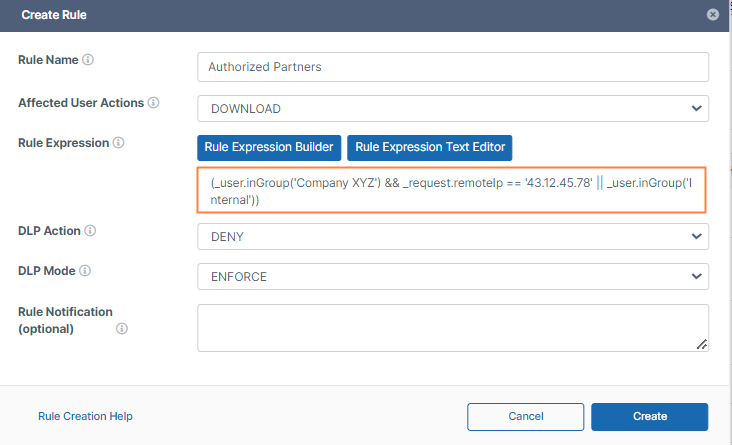Click the info icon beside Rule Name
Image resolution: width=732 pixels, height=445 pixels.
[88, 60]
